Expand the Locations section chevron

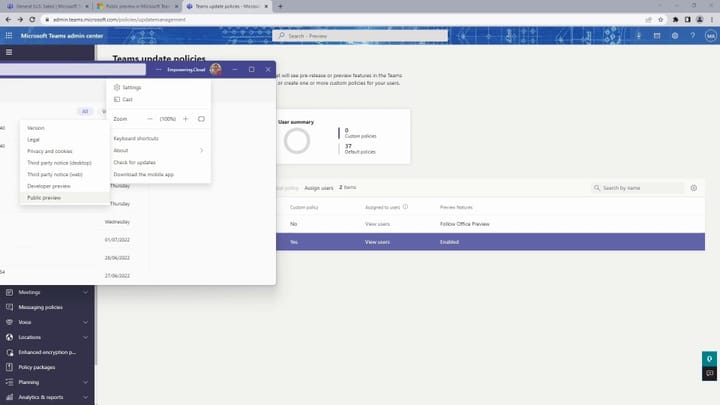coord(85,337)
